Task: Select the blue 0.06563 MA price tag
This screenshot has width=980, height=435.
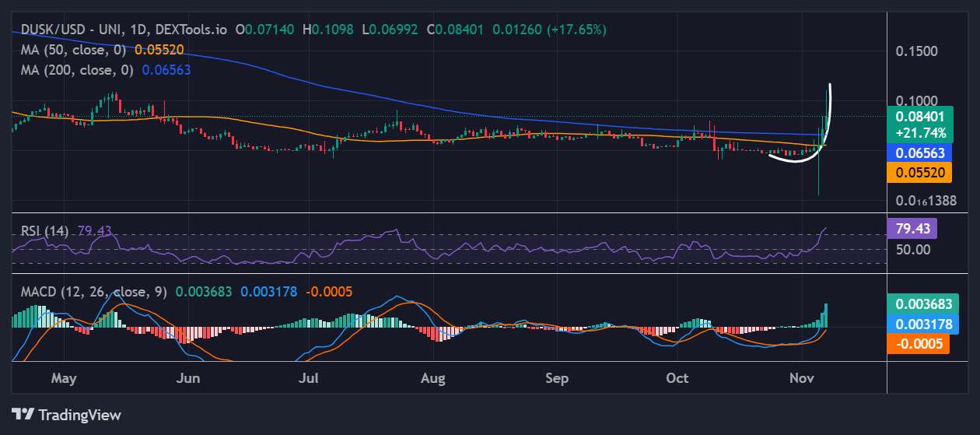Action: click(921, 153)
